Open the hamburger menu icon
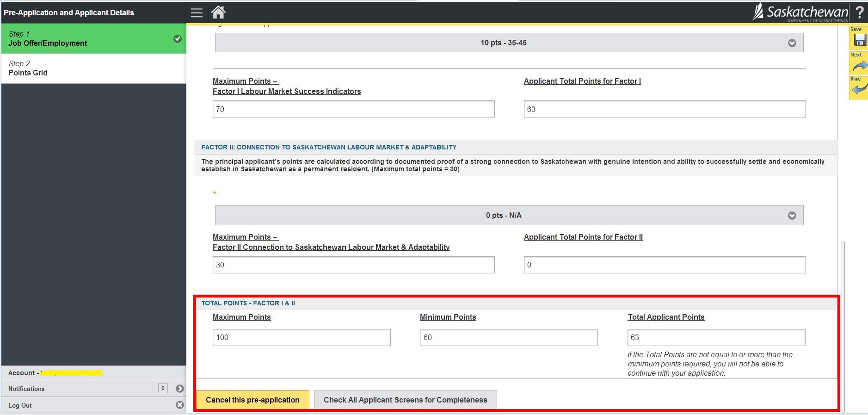868x415 pixels. tap(197, 12)
